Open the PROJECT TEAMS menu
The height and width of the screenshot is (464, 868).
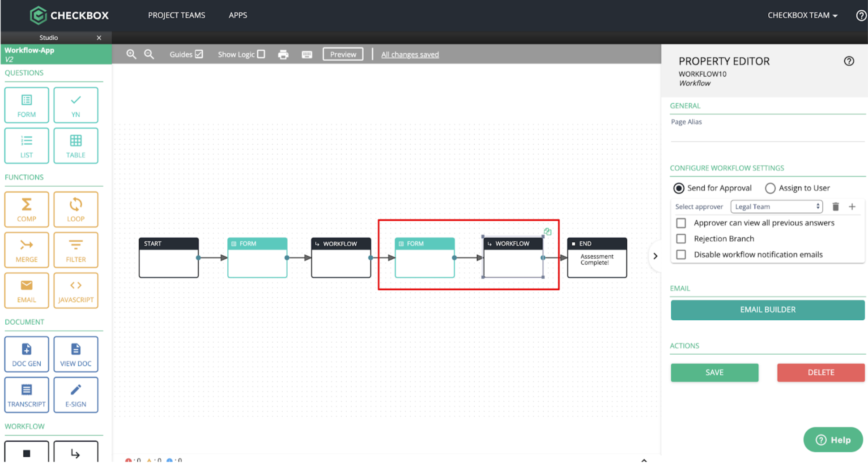(x=177, y=15)
